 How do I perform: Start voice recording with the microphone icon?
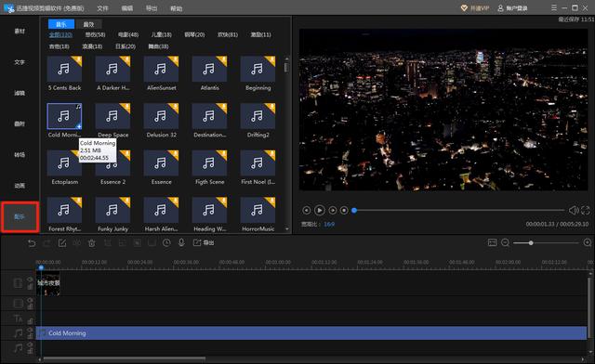coord(181,242)
